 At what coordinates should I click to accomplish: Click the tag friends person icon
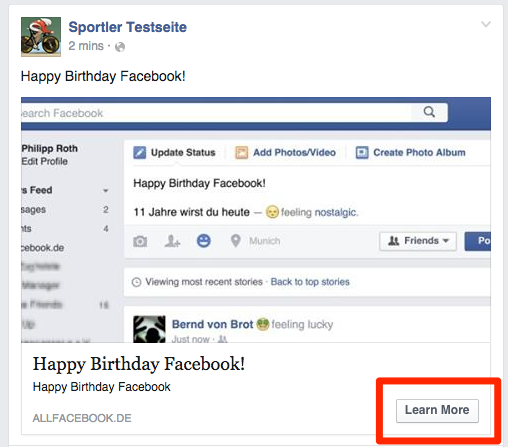172,241
